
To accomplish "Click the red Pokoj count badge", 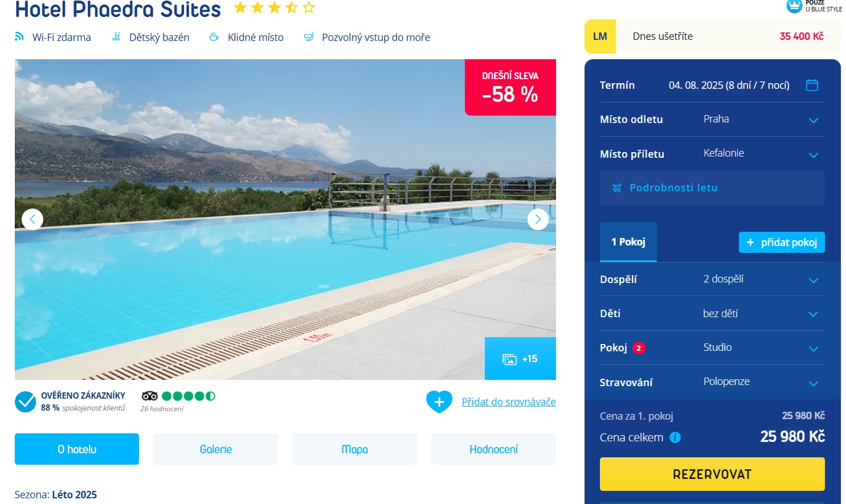I will pos(639,348).
